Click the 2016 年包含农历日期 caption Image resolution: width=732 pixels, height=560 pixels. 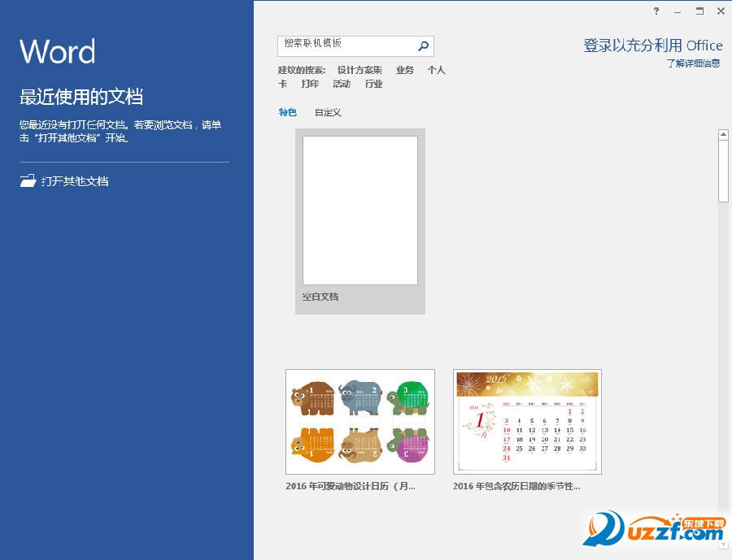(516, 486)
